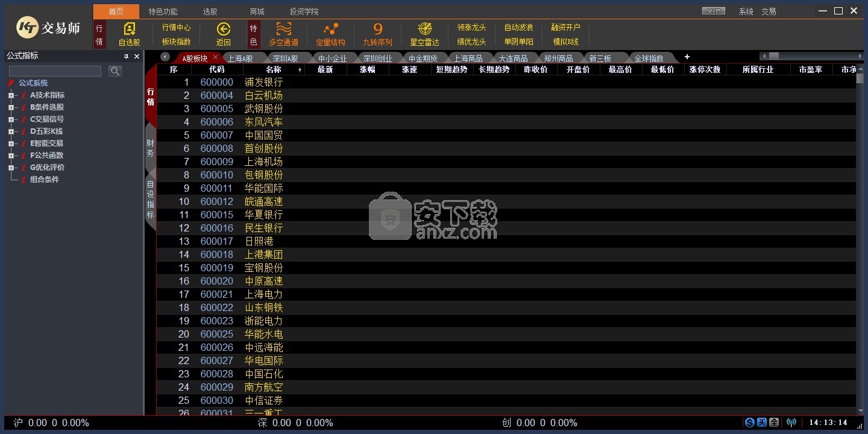Click 领涨龙头 button
This screenshot has width=868, height=434.
(x=471, y=28)
